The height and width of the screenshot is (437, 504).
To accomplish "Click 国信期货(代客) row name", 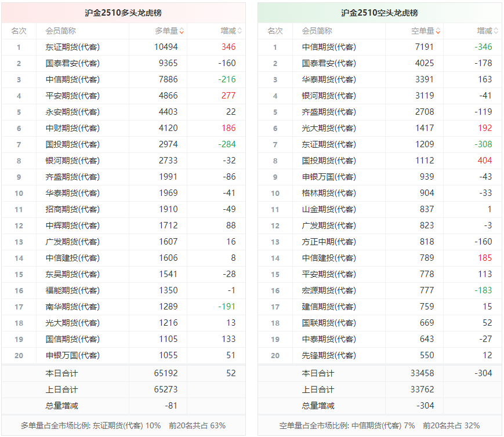I will [72, 339].
